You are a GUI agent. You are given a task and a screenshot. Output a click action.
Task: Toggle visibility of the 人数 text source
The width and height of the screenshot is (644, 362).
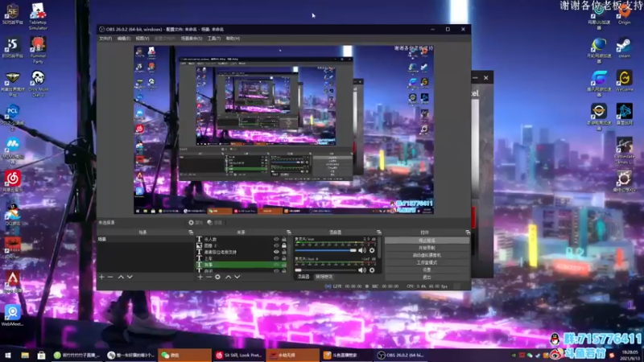pos(276,239)
